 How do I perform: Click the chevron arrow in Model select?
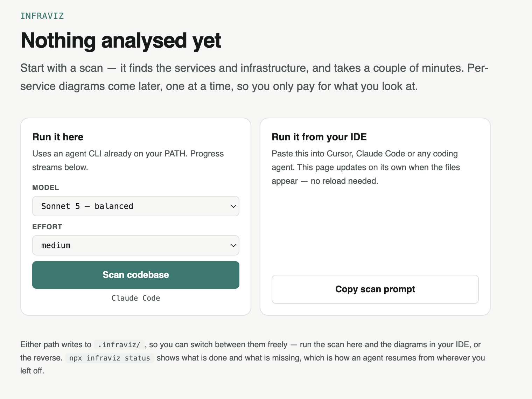click(x=233, y=206)
